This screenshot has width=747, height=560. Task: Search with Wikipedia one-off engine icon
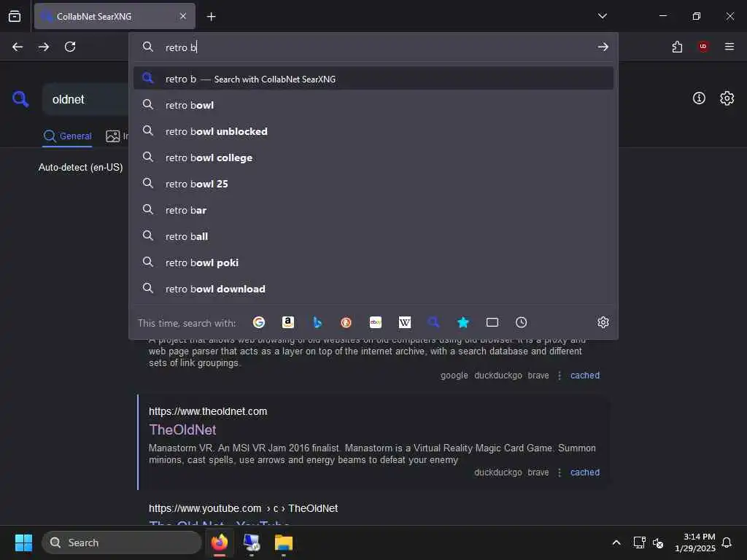click(404, 322)
